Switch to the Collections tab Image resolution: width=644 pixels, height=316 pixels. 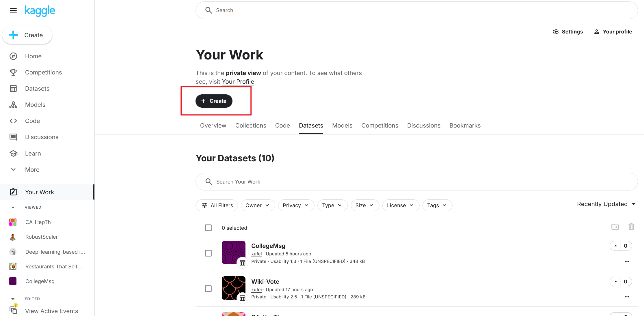250,126
